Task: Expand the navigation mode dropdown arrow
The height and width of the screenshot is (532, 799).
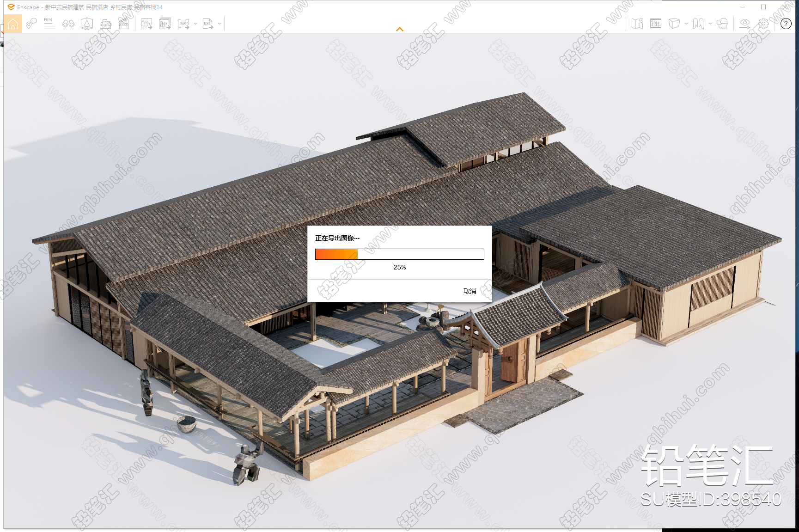Action: (x=710, y=24)
